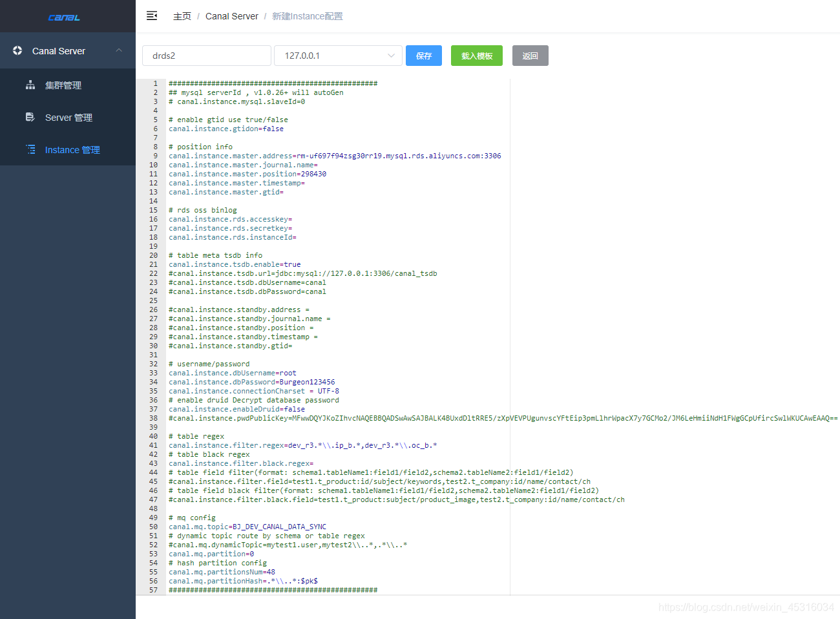The width and height of the screenshot is (840, 619).
Task: Go to 主页 breadcrumb link
Action: 182,16
